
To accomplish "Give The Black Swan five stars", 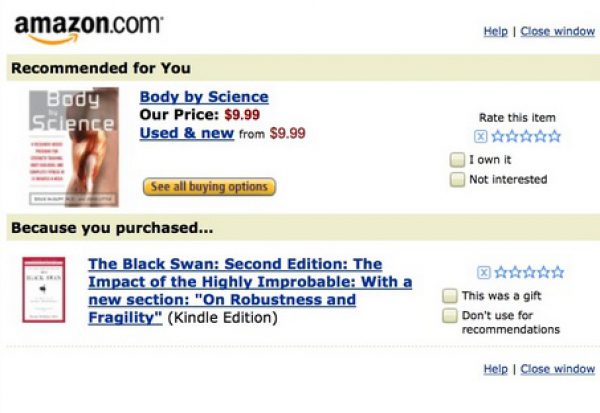I will (x=557, y=272).
